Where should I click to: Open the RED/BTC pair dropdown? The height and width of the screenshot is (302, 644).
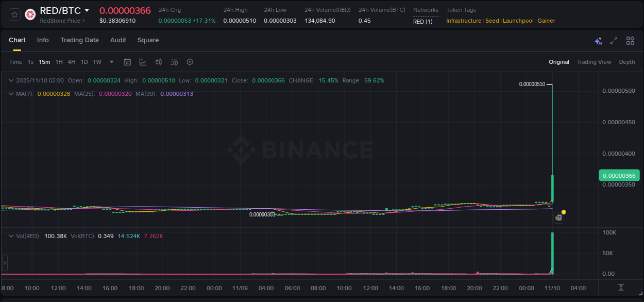[87, 10]
